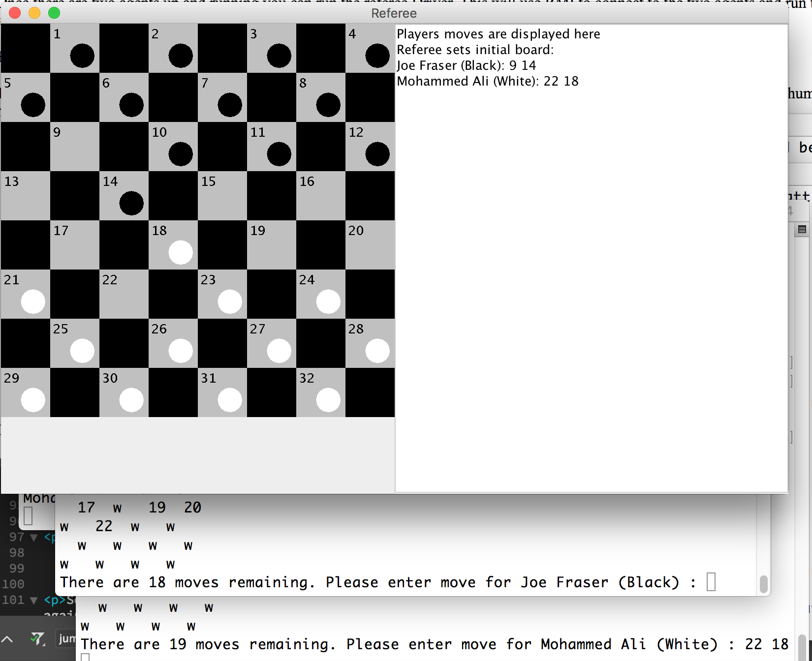Image resolution: width=812 pixels, height=661 pixels.
Task: Click the small panel icon at right edge
Action: click(802, 229)
